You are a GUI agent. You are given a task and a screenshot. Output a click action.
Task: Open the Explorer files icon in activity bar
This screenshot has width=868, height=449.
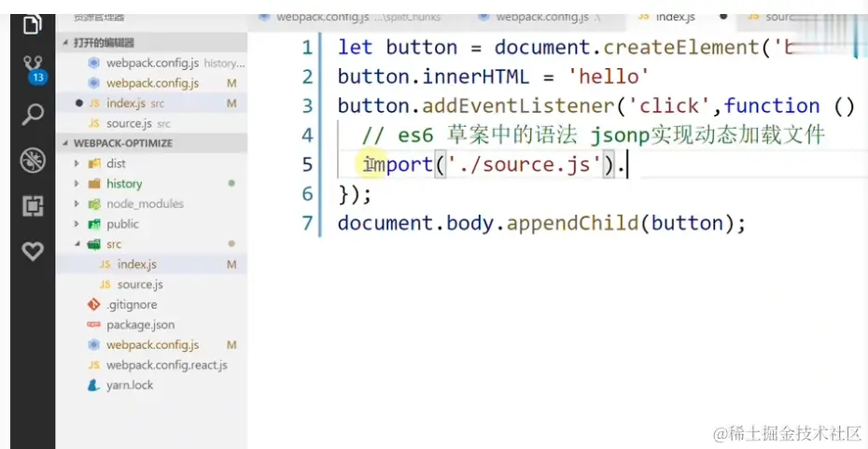[x=32, y=25]
